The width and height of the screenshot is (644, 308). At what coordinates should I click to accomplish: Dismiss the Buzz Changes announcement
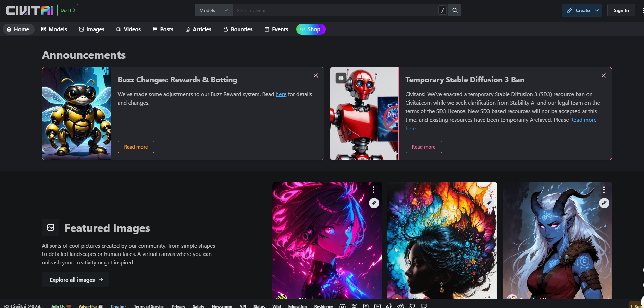pyautogui.click(x=316, y=75)
